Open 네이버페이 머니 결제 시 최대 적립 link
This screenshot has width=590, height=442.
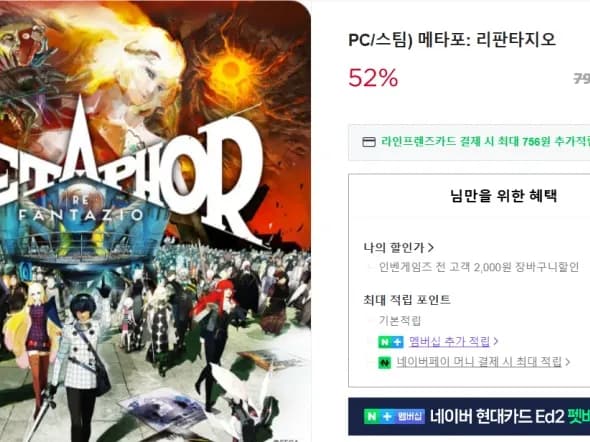pyautogui.click(x=479, y=362)
